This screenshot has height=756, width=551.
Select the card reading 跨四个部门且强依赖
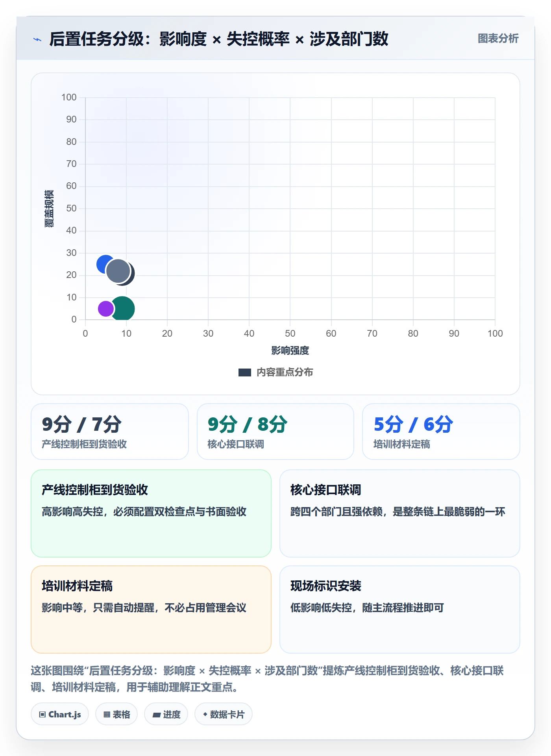click(400, 513)
